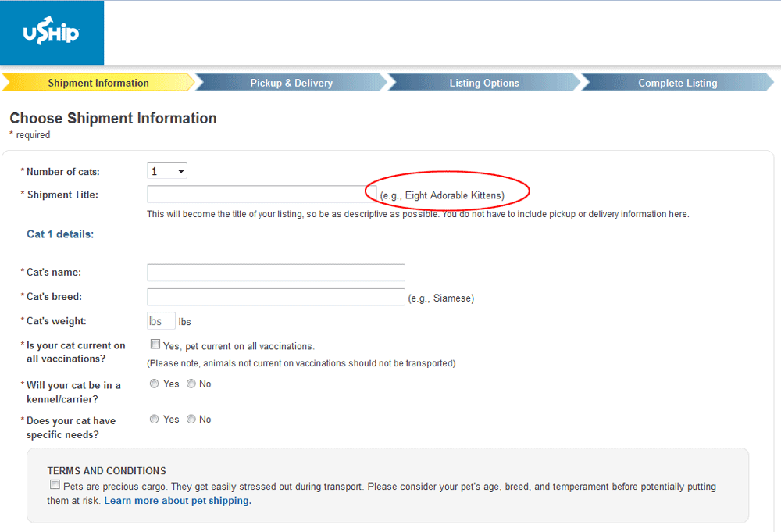The image size is (781, 532).
Task: Tick the Terms and Conditions checkbox
Action: click(x=55, y=484)
